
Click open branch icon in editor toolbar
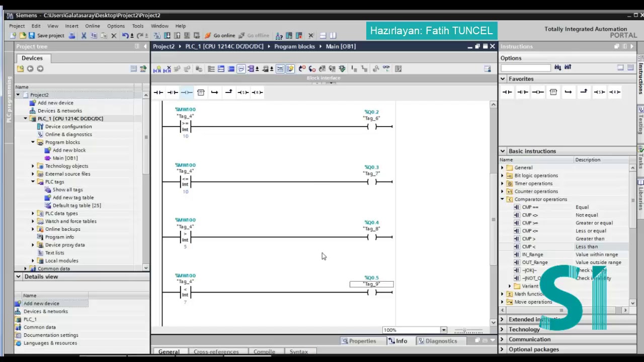point(215,92)
